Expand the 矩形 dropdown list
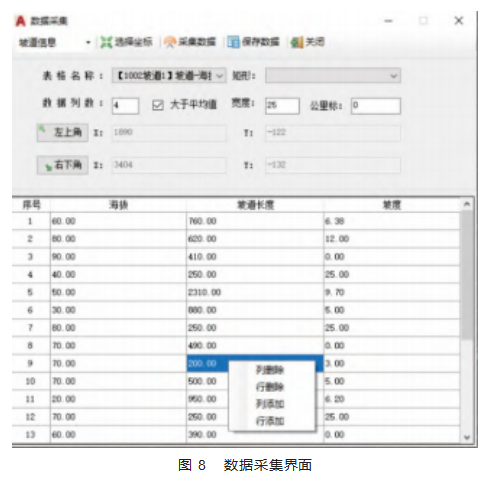The width and height of the screenshot is (494, 485). [333, 76]
